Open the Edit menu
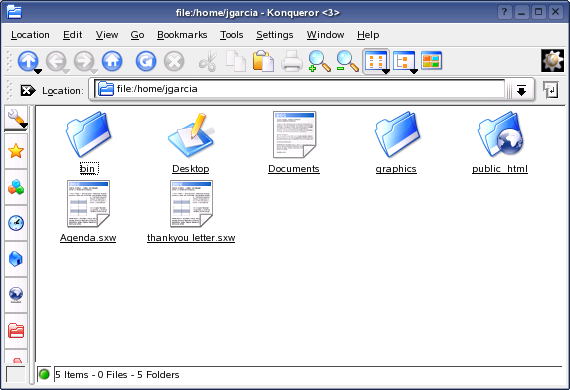This screenshot has height=390, width=570. 72,35
